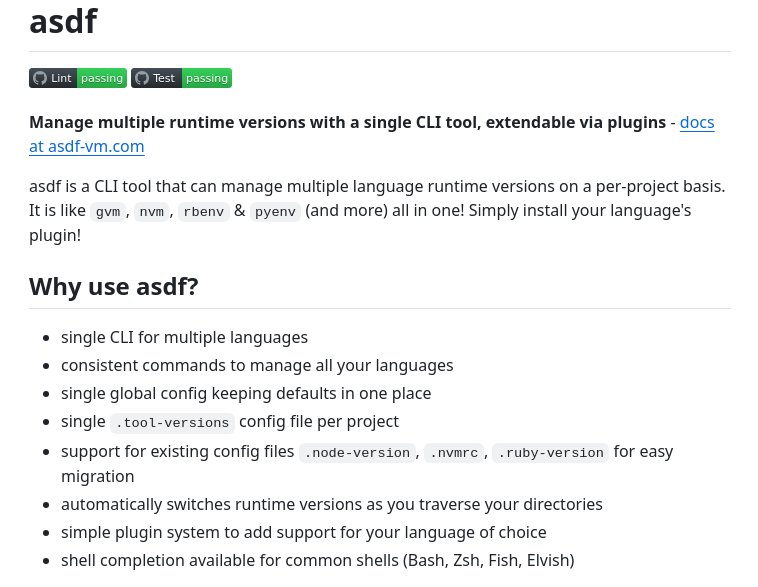Click the simple plugin system bullet
This screenshot has width=758, height=587.
coord(303,532)
